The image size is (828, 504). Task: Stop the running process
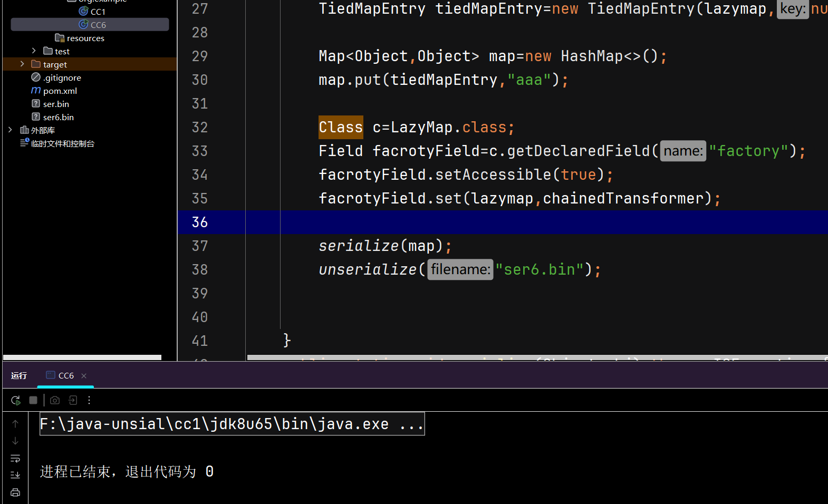pyautogui.click(x=33, y=401)
